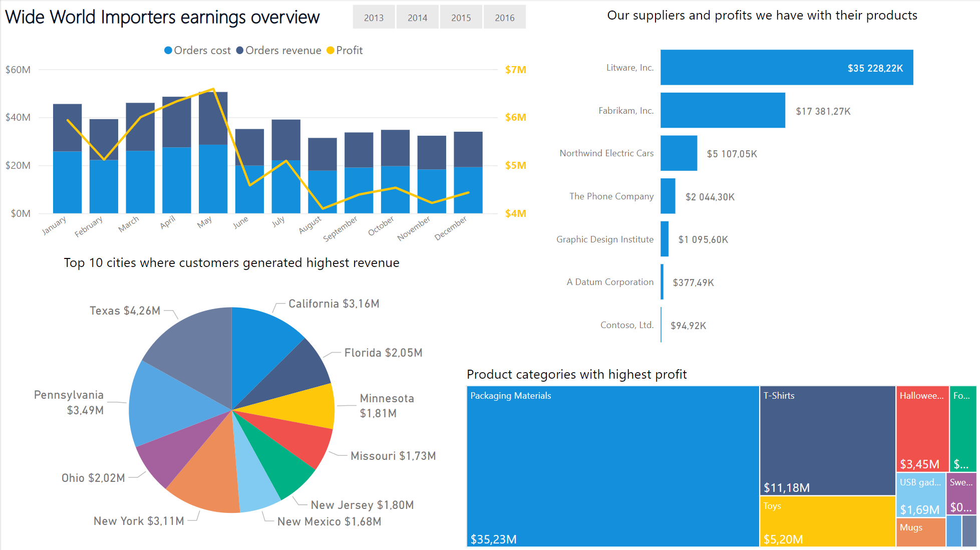Click the Orders revenue legend marker
Screen dimensions: 980x550
pos(240,51)
